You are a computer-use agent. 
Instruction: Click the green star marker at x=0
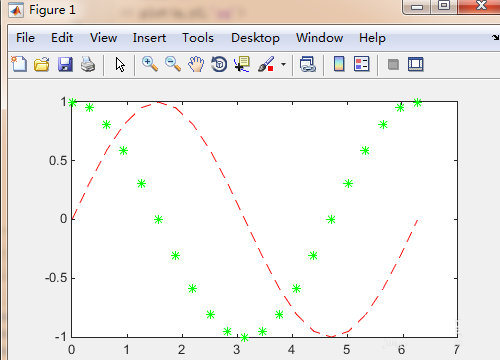click(72, 102)
